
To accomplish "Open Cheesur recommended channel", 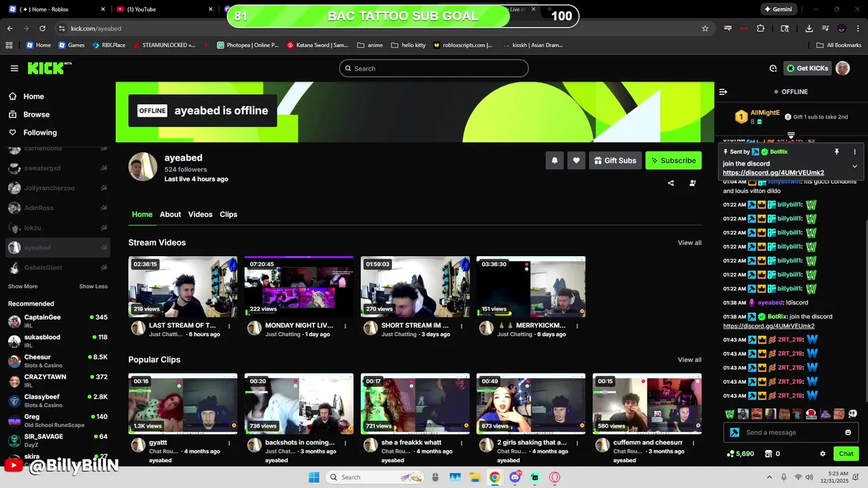I will coord(58,361).
